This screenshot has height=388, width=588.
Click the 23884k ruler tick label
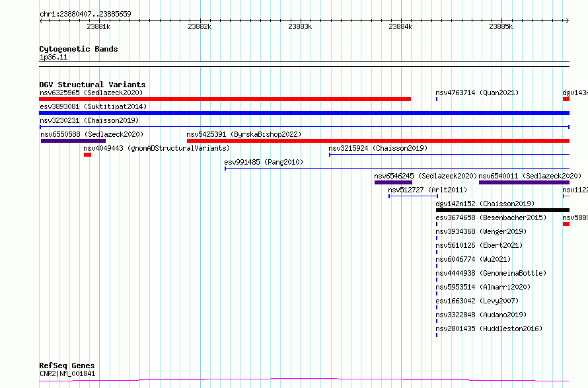[x=400, y=26]
